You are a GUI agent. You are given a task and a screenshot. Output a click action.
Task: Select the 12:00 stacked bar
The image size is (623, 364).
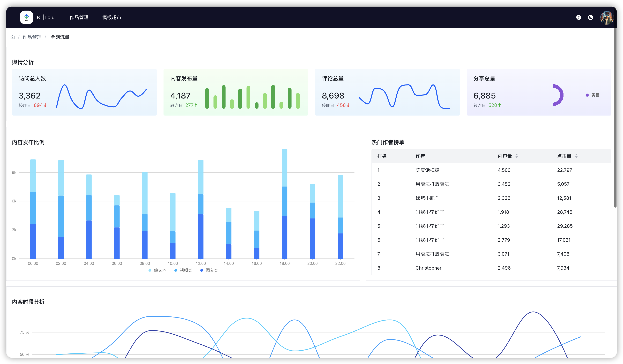[201, 209]
